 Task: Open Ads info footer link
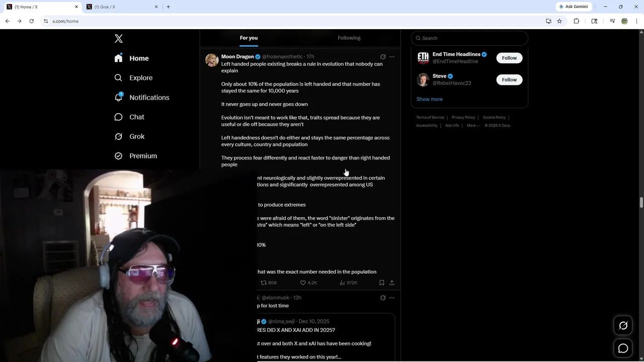(x=452, y=126)
